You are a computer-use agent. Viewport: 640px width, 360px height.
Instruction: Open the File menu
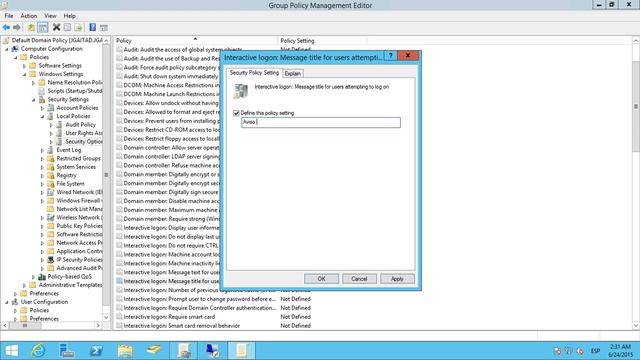point(9,16)
